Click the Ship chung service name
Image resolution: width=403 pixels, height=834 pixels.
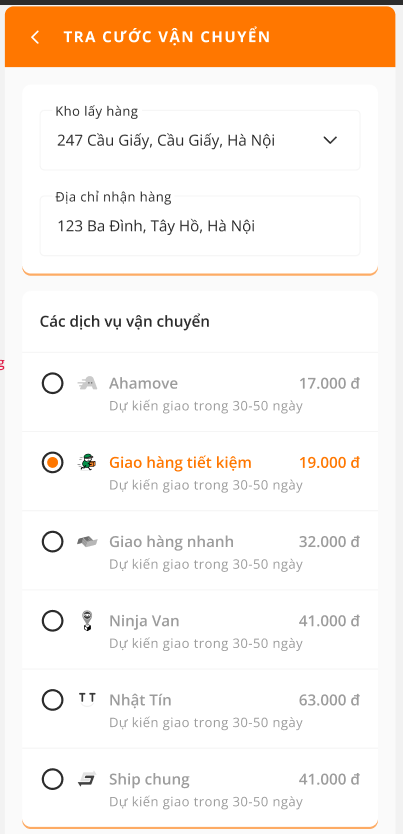pos(149,780)
